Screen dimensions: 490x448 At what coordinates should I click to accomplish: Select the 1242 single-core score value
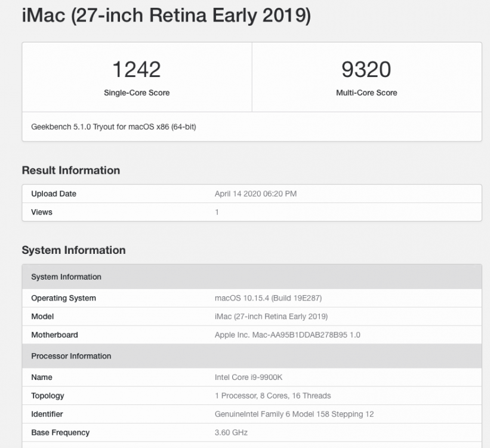pyautogui.click(x=137, y=69)
